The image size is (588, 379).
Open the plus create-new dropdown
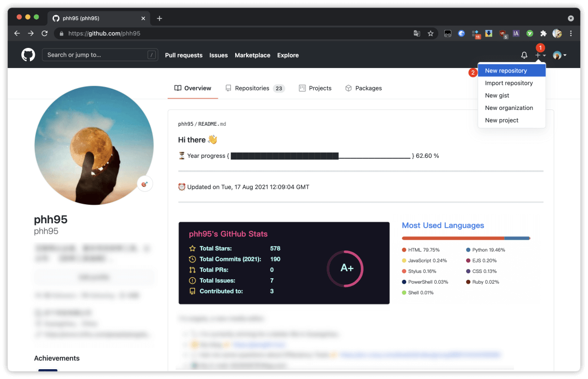pyautogui.click(x=540, y=55)
